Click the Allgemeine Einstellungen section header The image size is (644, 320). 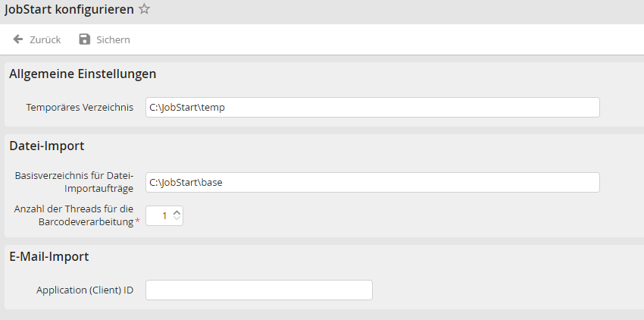83,74
